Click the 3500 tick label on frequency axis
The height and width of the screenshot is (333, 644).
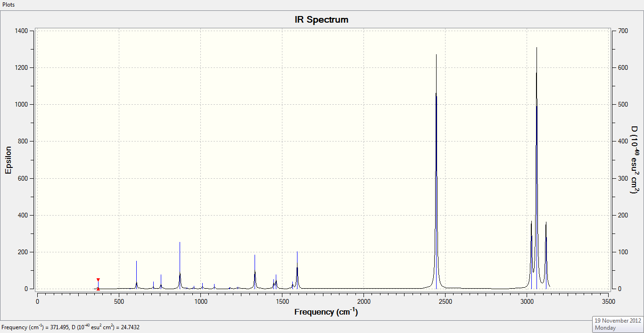608,301
